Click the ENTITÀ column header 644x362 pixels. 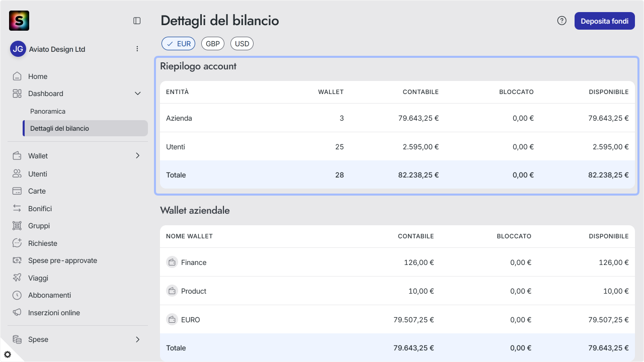coord(178,92)
